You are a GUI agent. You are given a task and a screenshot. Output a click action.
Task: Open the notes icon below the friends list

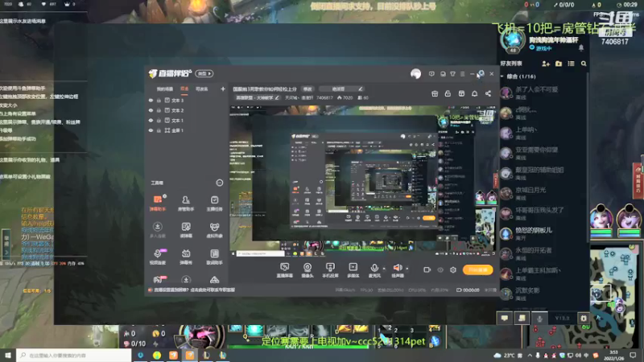pos(522,318)
